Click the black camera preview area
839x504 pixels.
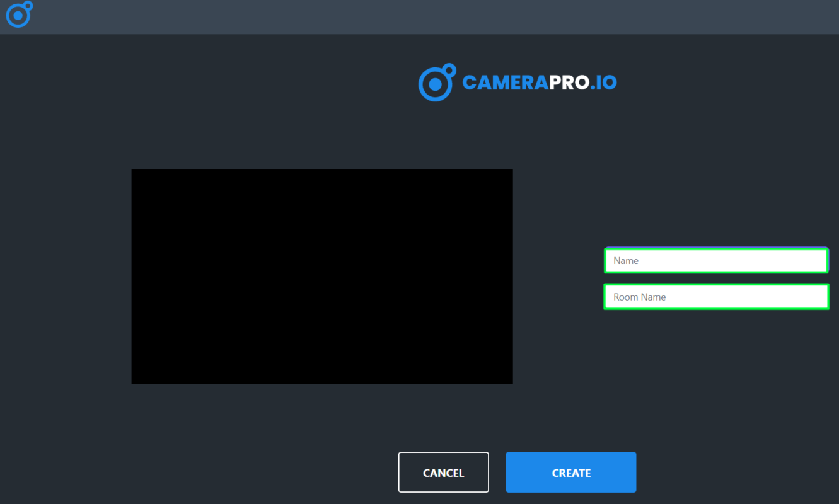(x=321, y=277)
